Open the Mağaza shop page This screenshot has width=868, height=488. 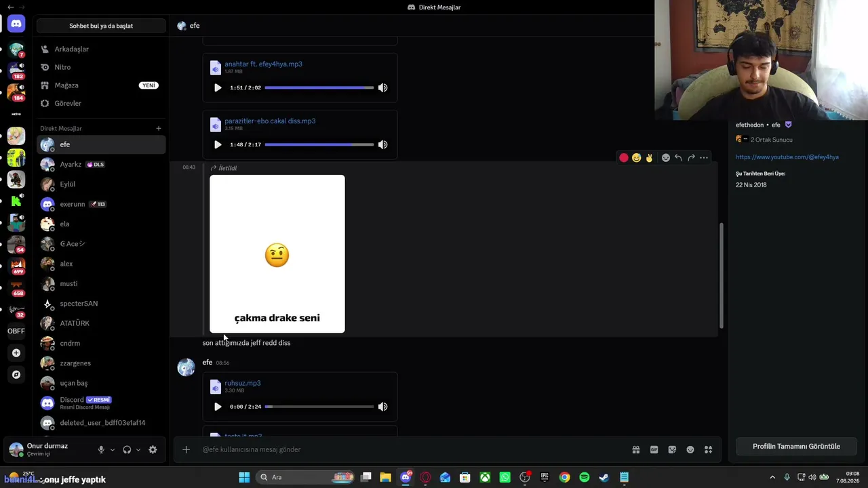(101, 85)
